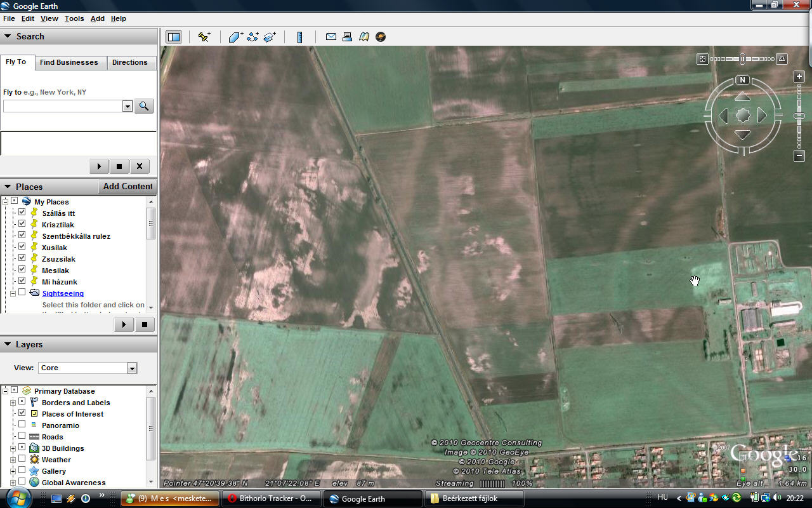812x508 pixels.
Task: View the location in Google Maps
Action: point(363,37)
